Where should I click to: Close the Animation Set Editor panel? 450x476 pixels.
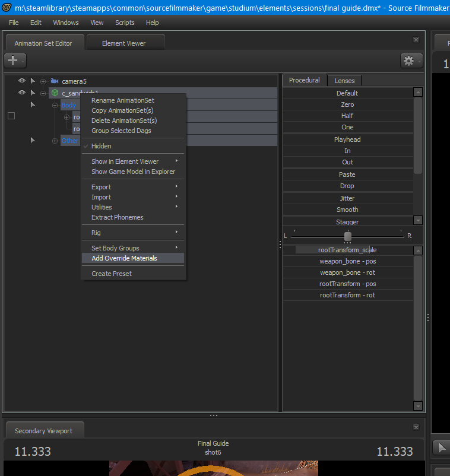416,39
